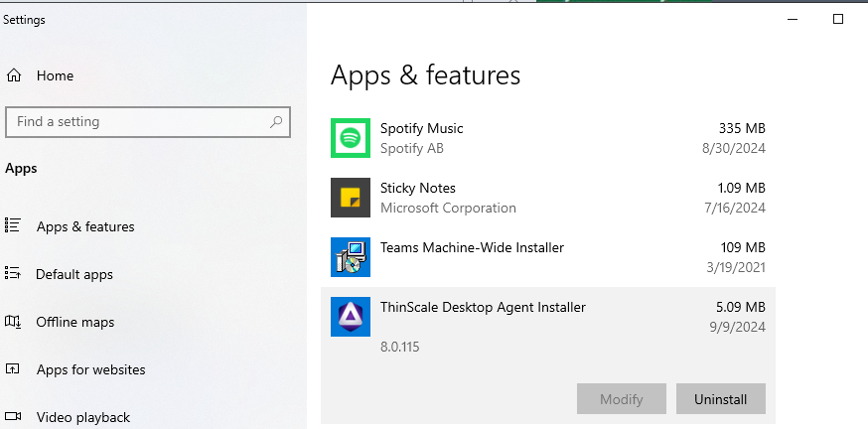Click the Apps section heading in sidebar
This screenshot has width=868, height=429.
click(21, 169)
